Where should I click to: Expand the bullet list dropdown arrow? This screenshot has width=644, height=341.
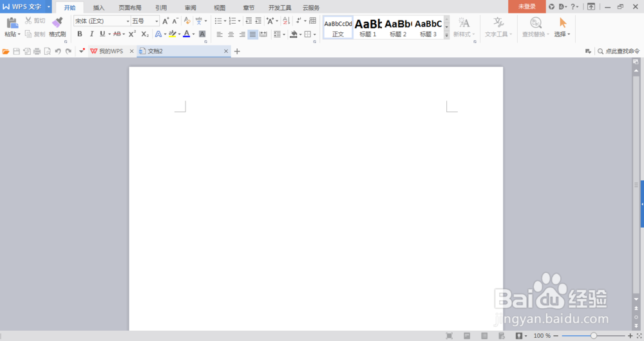pos(225,21)
